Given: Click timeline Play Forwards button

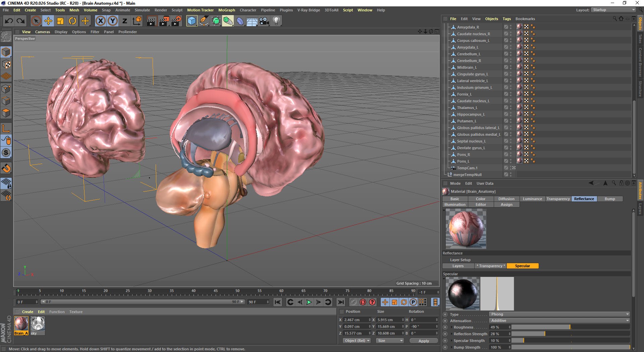Looking at the screenshot, I should [x=309, y=302].
